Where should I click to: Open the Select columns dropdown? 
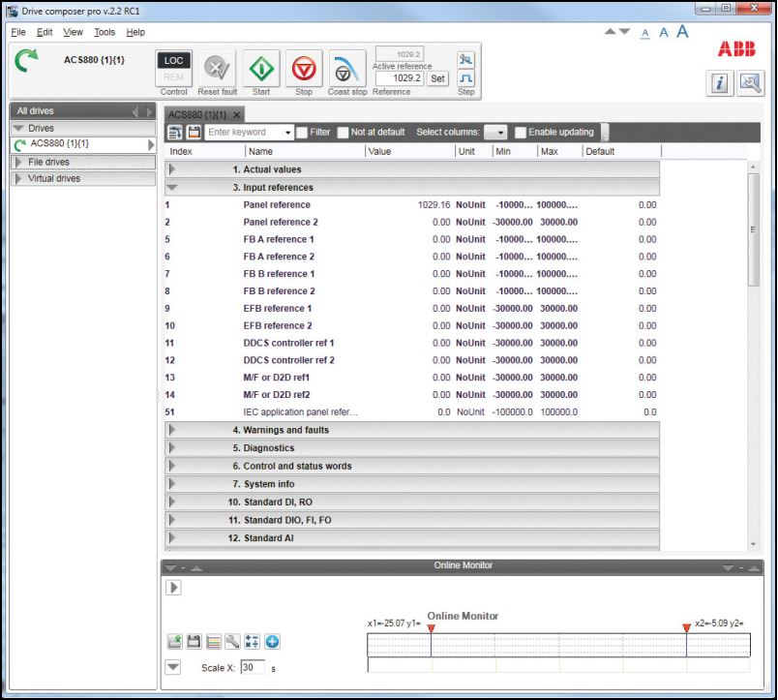click(x=495, y=133)
